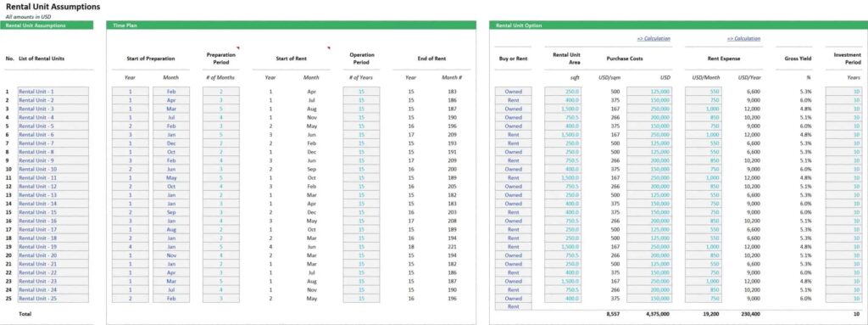Open the Calculation link above Rent Expense
The width and height of the screenshot is (868, 325).
(x=743, y=38)
